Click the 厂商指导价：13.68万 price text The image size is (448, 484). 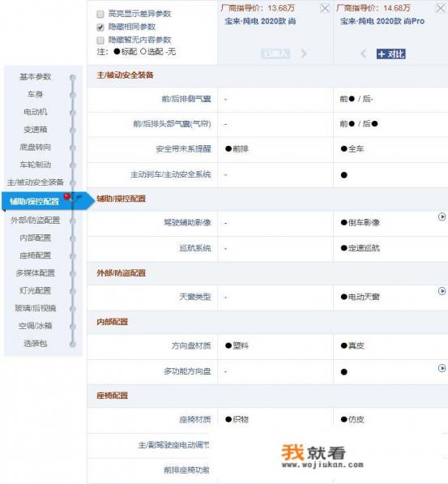pyautogui.click(x=258, y=8)
